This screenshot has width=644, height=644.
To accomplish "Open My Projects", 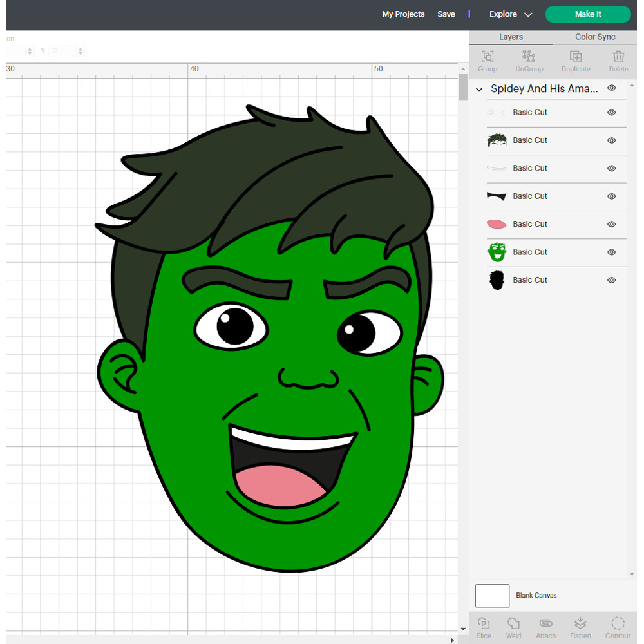I will click(403, 14).
